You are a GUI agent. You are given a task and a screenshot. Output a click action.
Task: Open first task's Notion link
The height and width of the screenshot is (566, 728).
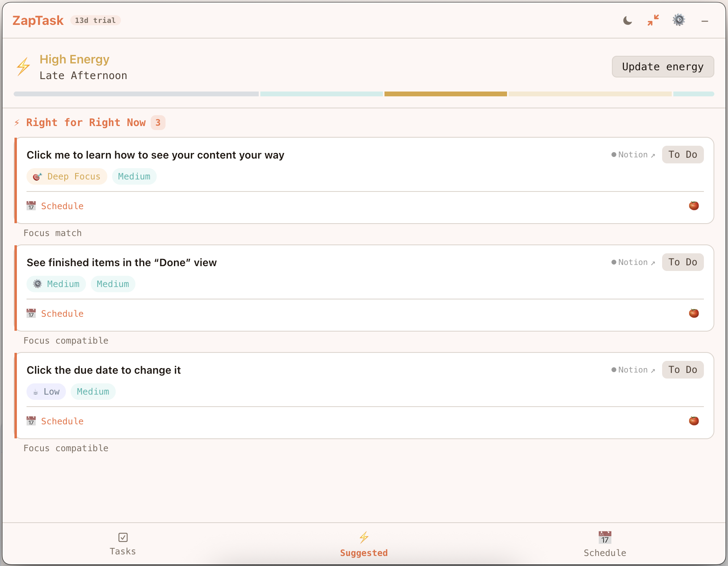(x=633, y=155)
